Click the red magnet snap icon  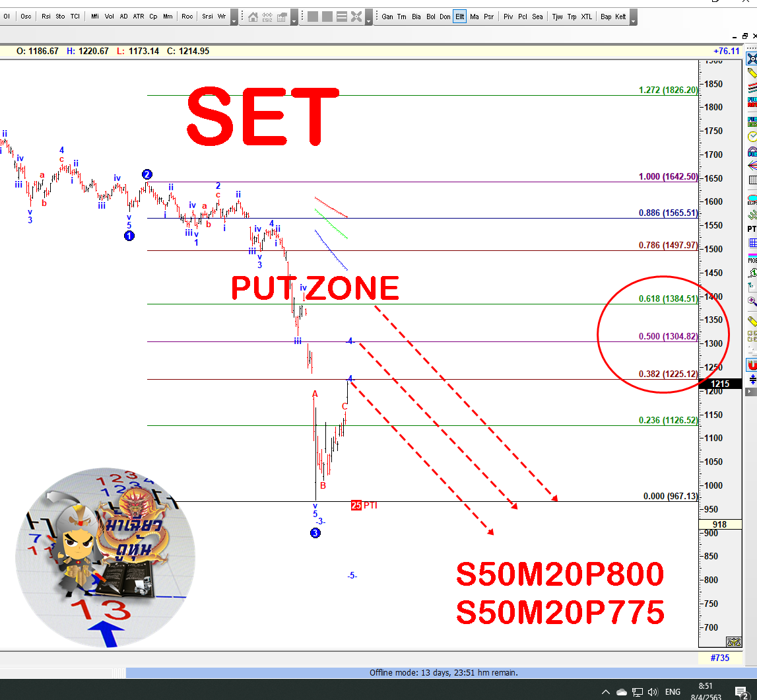[752, 365]
